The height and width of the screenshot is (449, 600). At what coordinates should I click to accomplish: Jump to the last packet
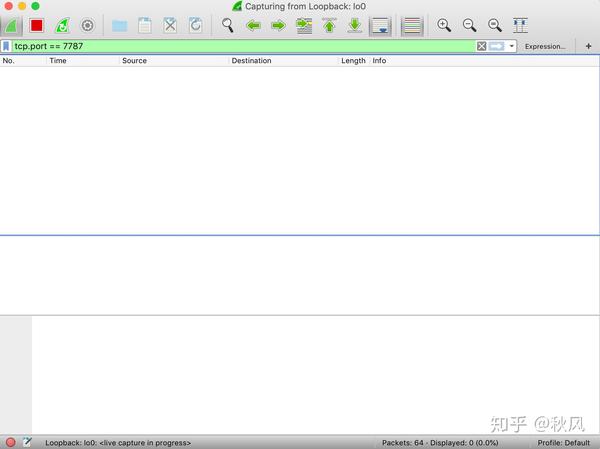pyautogui.click(x=355, y=26)
